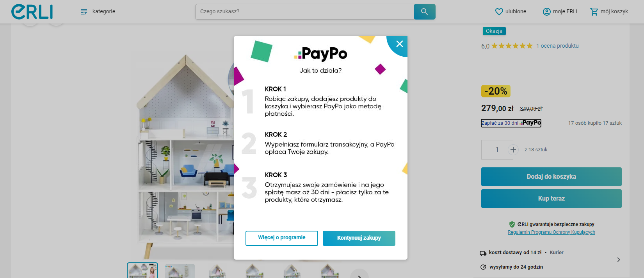Click the search magnifier button
644x278 pixels.
pyautogui.click(x=424, y=12)
